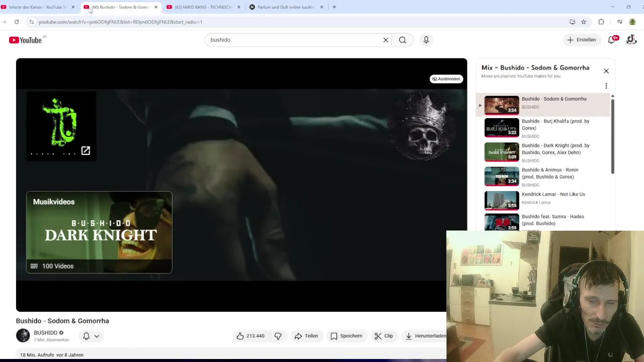
Task: Play Bushido feat. Samra - Hades
Action: point(543,222)
